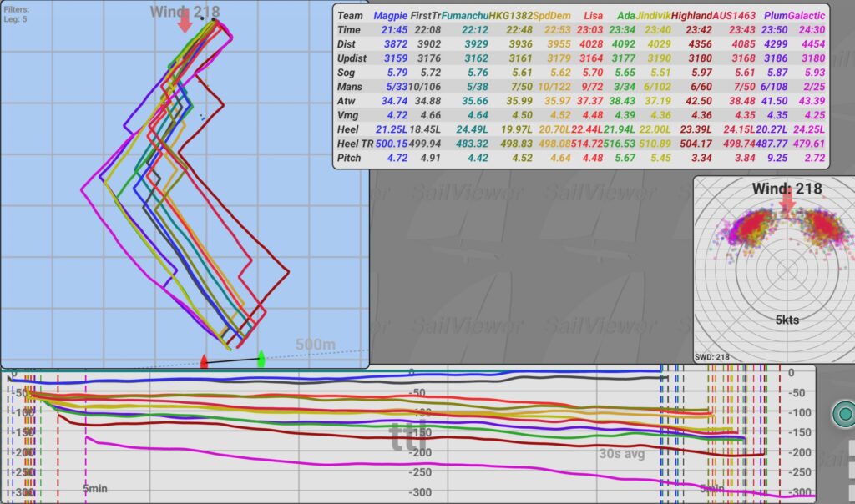Select the Jindivik team column header
Screen dimensions: 855x504
(x=653, y=16)
